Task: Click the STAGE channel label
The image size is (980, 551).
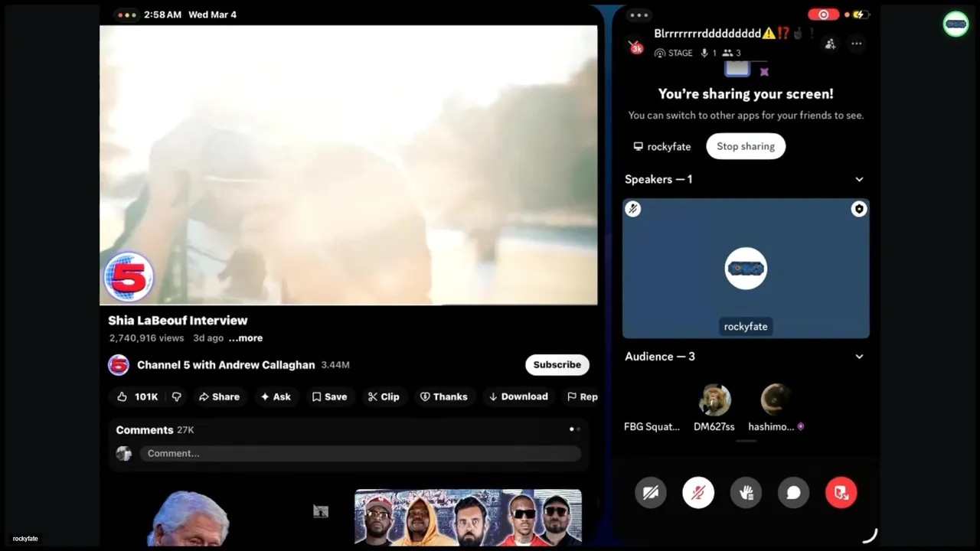Action: point(674,53)
